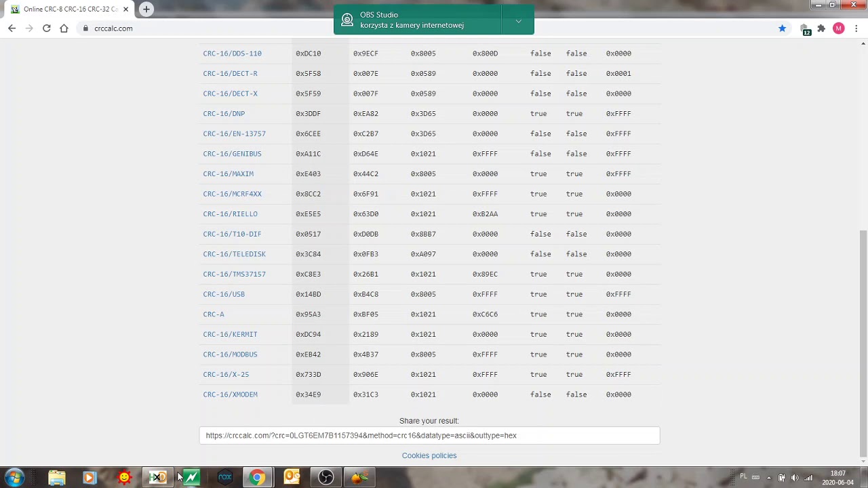Screen dimensions: 868x488
Task: Select check value 0x4B37 in MODBUS row
Action: click(x=366, y=354)
